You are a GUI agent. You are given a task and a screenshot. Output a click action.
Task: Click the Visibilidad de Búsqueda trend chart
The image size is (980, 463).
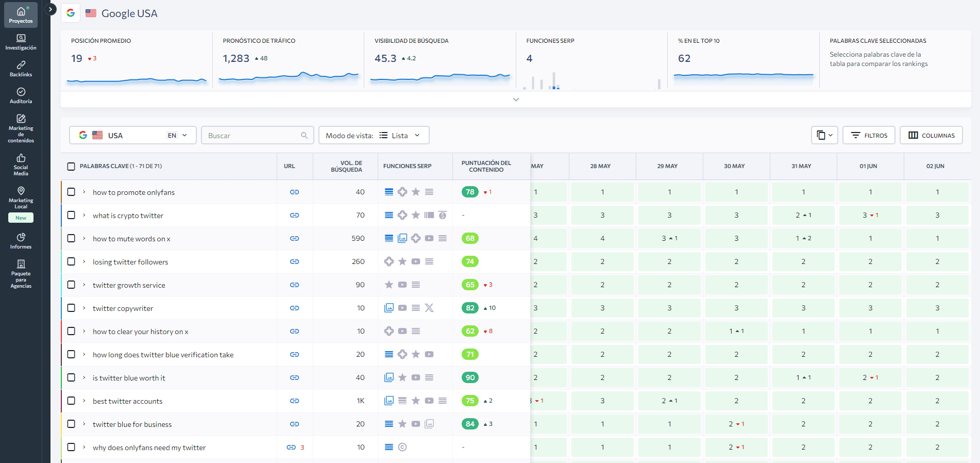click(440, 78)
